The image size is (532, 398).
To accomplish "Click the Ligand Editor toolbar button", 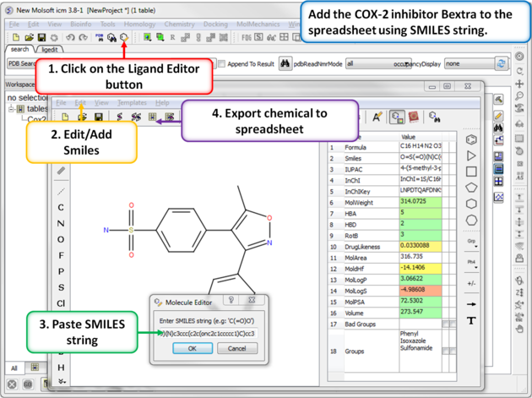I will [x=124, y=37].
